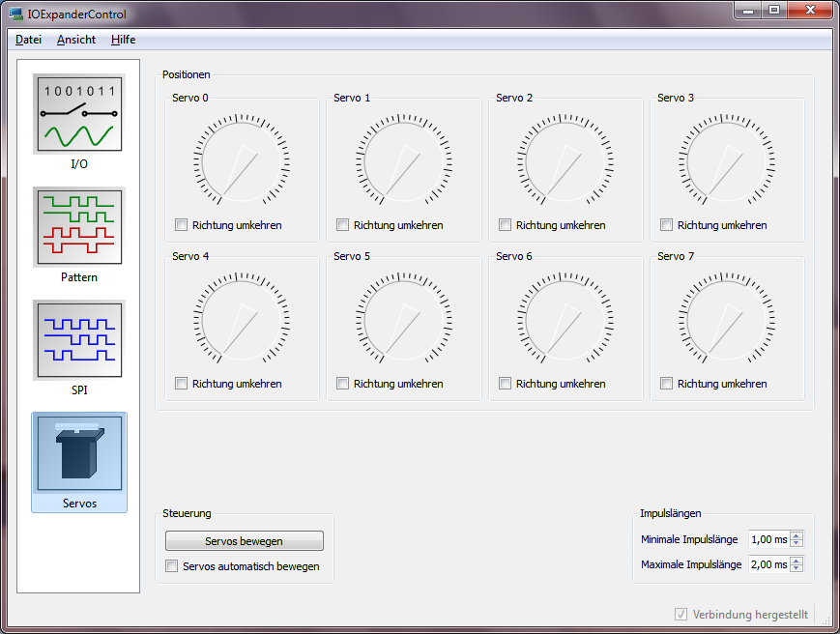This screenshot has width=840, height=634.
Task: Enable Richtung umkehren for Servo 1
Action: [x=343, y=225]
